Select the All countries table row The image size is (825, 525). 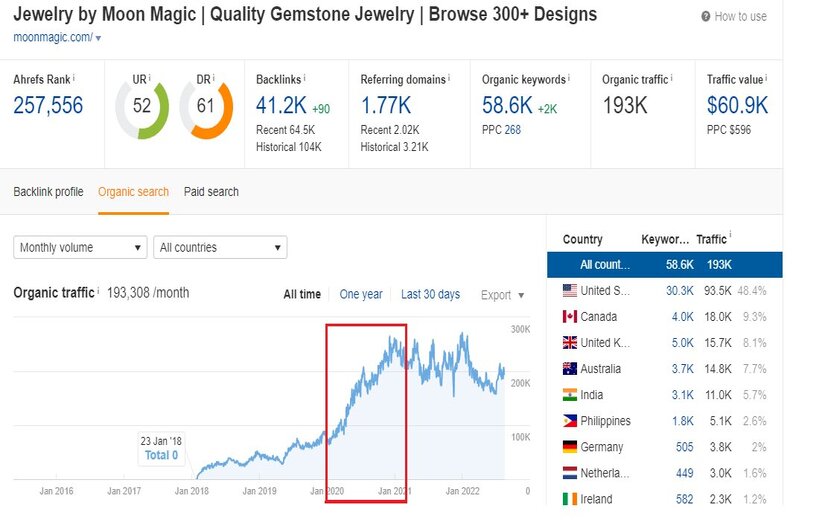click(x=665, y=265)
